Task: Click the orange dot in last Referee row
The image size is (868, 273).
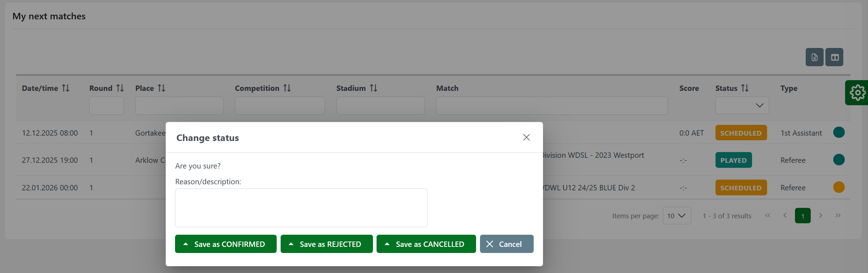Action: (x=839, y=187)
